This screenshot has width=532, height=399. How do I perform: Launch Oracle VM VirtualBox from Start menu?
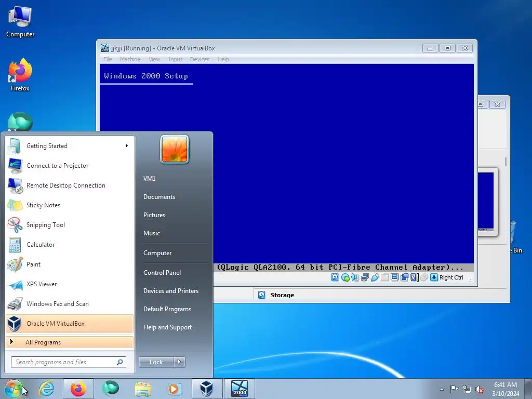70,323
